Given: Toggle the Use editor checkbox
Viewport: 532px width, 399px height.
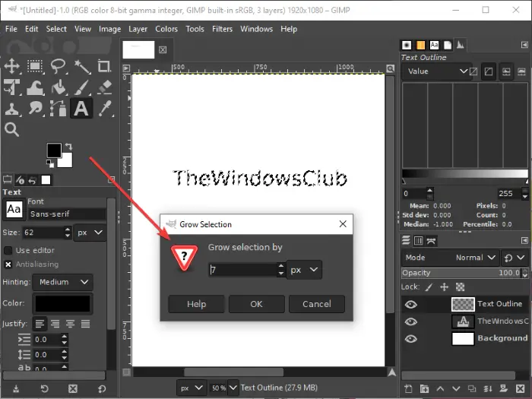Looking at the screenshot, I should pos(8,250).
